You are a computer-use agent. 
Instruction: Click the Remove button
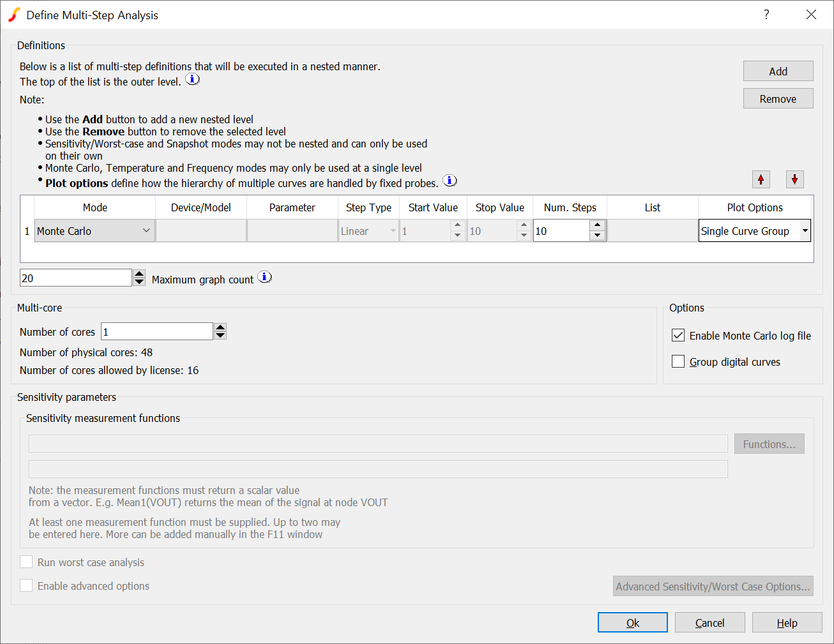tap(778, 99)
